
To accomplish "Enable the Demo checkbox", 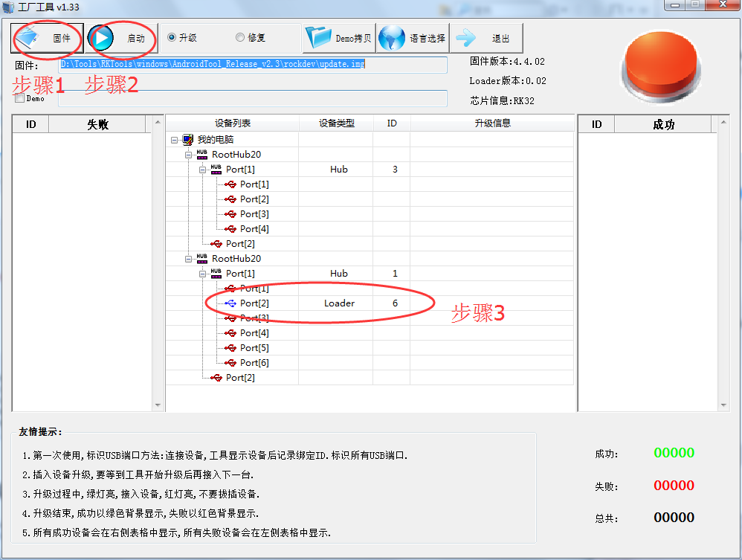I will (19, 97).
